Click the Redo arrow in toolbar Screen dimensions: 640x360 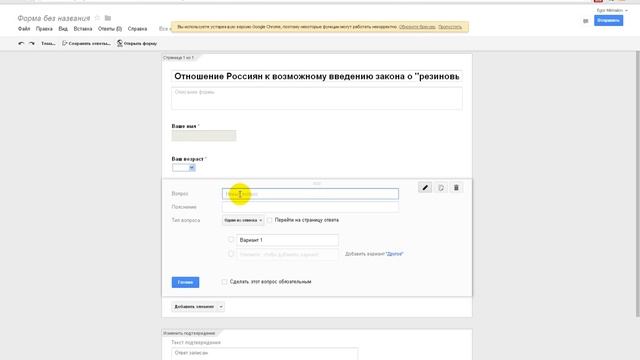[x=32, y=43]
